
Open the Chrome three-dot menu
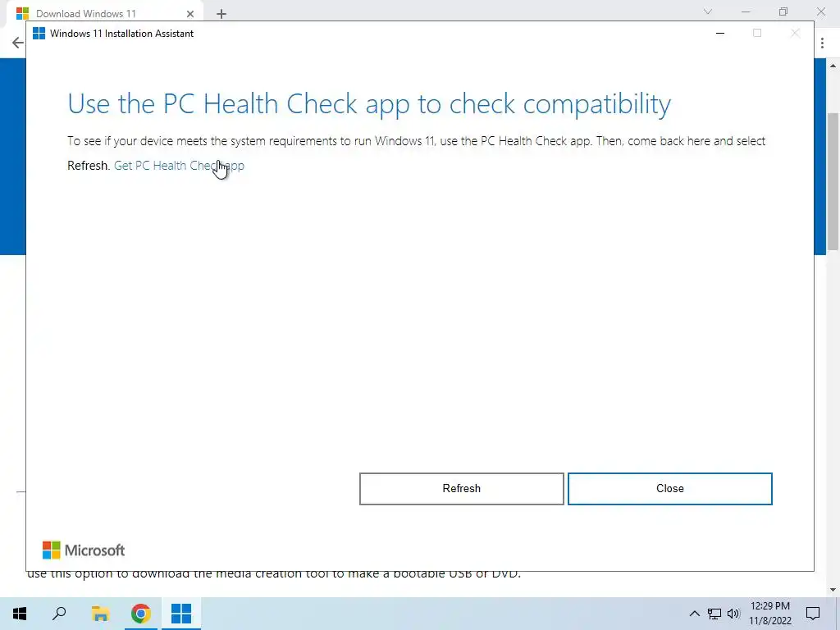coord(822,43)
